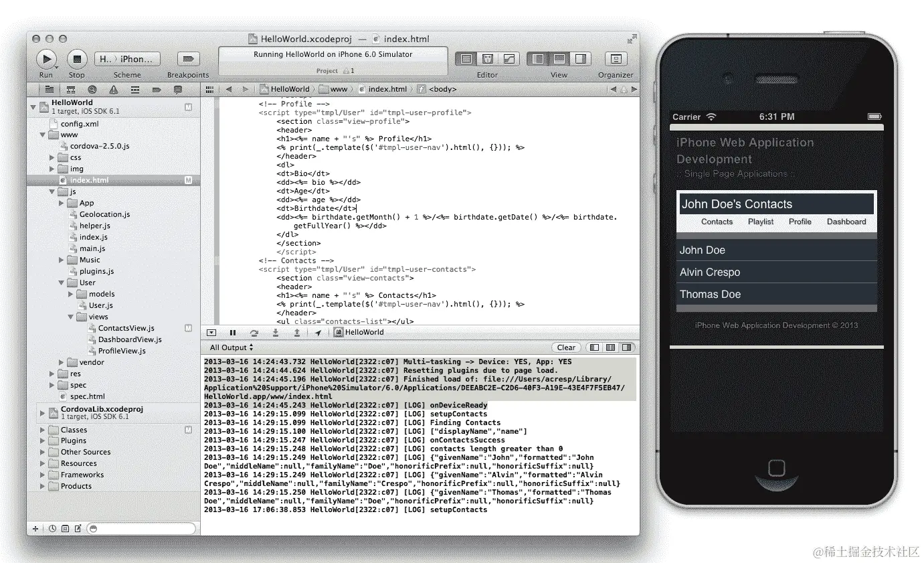Open ContactsView.js file
924x563 pixels.
[120, 328]
